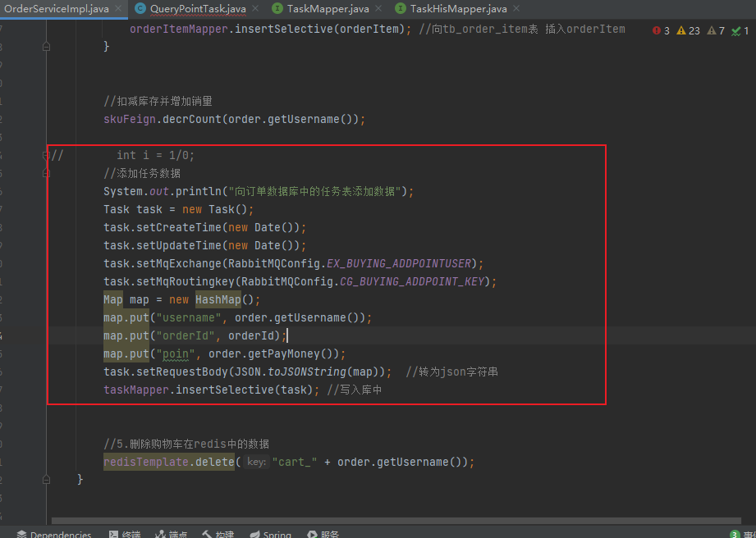The width and height of the screenshot is (756, 538).
Task: Click the 'key:' parameter hint in redisTemplate.delete
Action: 255,463
